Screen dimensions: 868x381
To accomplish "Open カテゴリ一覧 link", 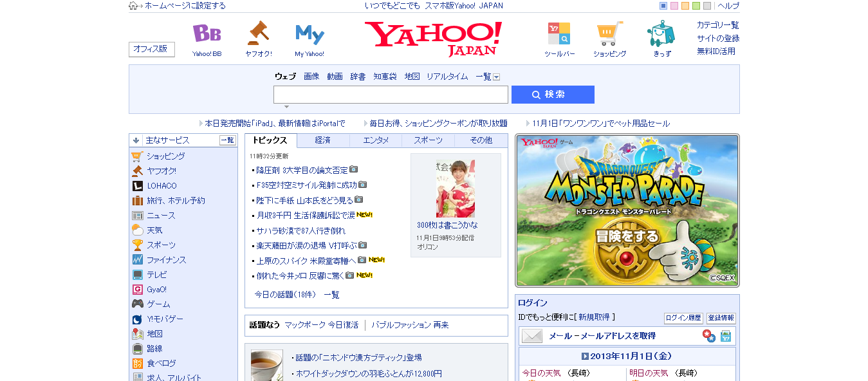I will click(717, 25).
